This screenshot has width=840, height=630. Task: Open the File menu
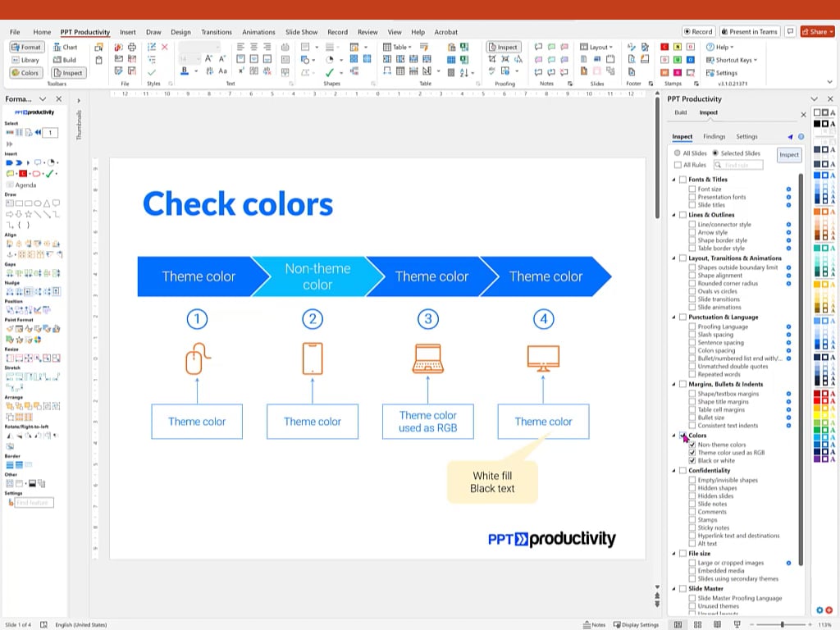pyautogui.click(x=15, y=32)
